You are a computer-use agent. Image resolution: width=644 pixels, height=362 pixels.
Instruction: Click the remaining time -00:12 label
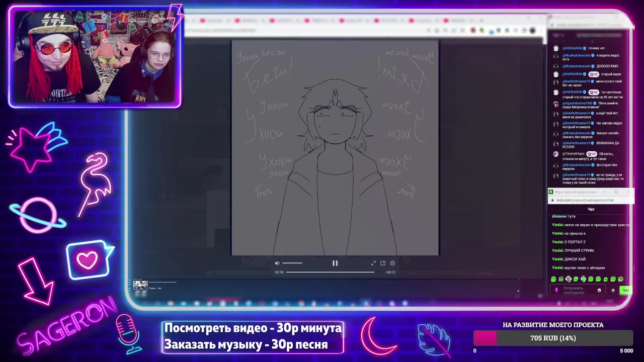(390, 272)
